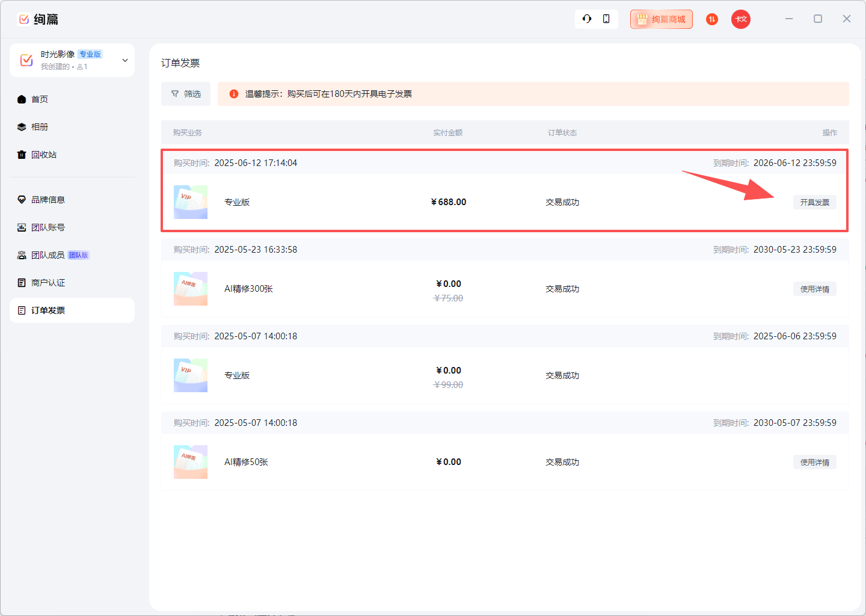The width and height of the screenshot is (866, 616).
Task: Click 开具发票 for the ¥688.00 order
Action: (814, 202)
